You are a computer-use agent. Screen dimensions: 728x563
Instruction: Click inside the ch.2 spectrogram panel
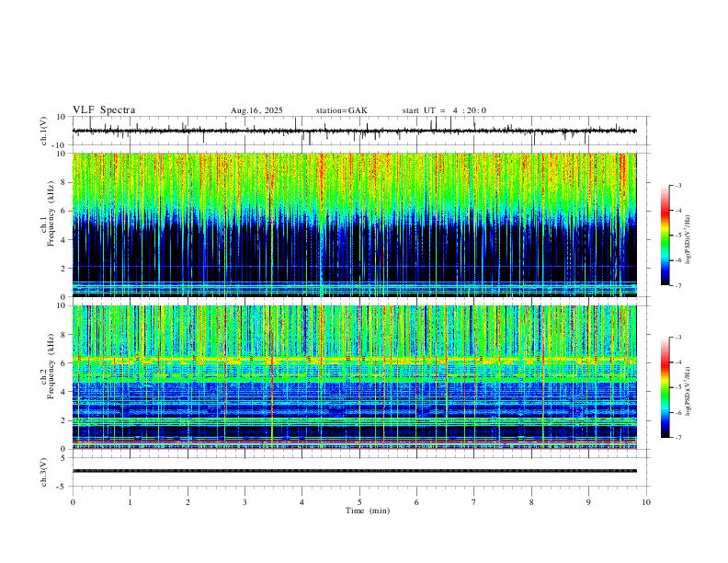click(x=354, y=377)
